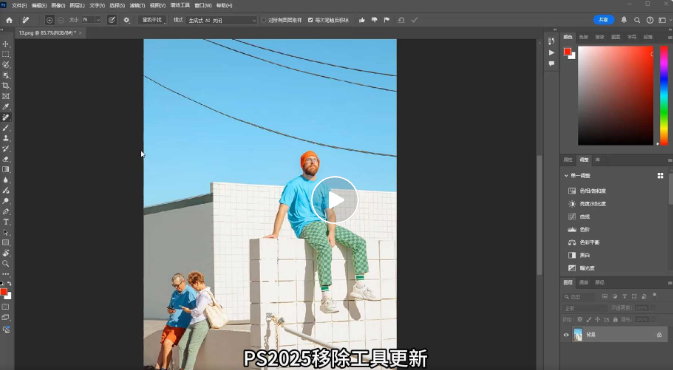
Task: Select the Blur tool
Action: point(6,180)
